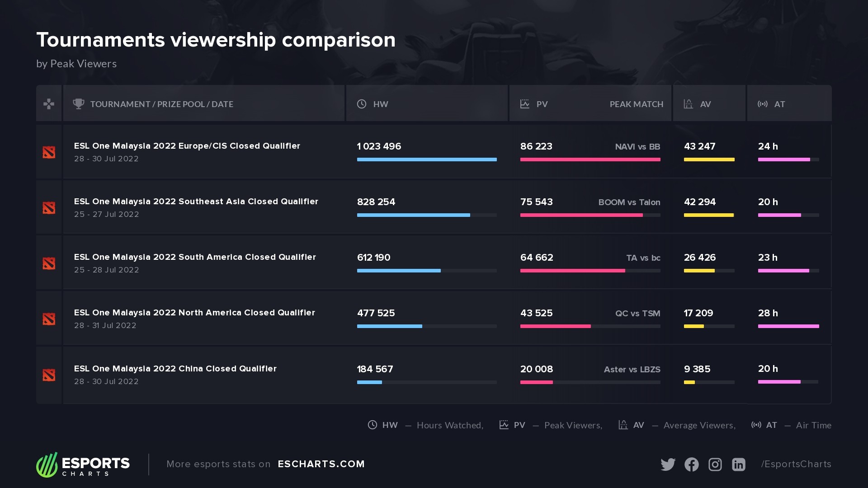This screenshot has width=868, height=488.
Task: Click the Dota 2 icon for China Qualifier
Action: [49, 375]
